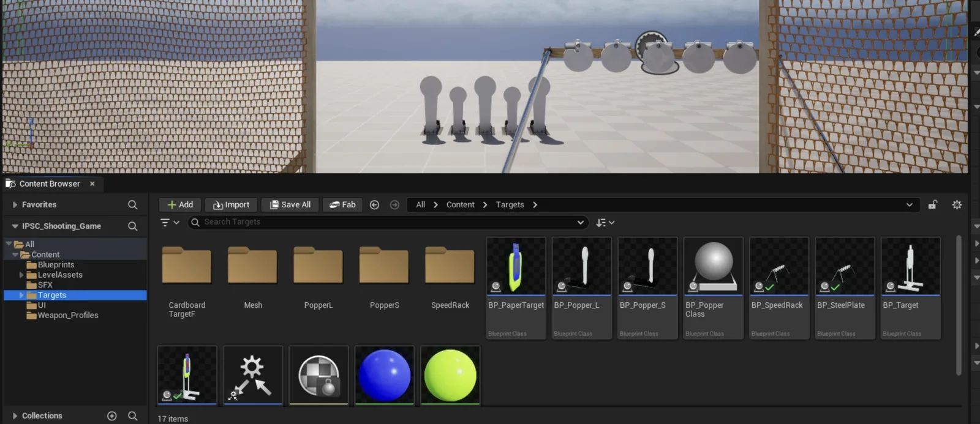Viewport: 980px width, 424px height.
Task: Go back with the history back arrow
Action: [x=374, y=205]
